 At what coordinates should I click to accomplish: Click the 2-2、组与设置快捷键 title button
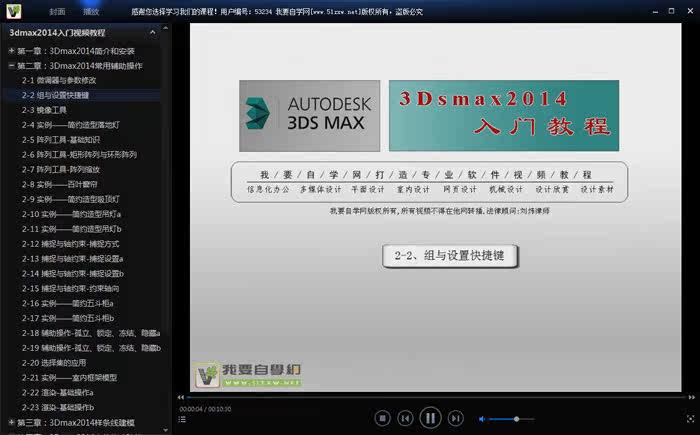point(450,256)
